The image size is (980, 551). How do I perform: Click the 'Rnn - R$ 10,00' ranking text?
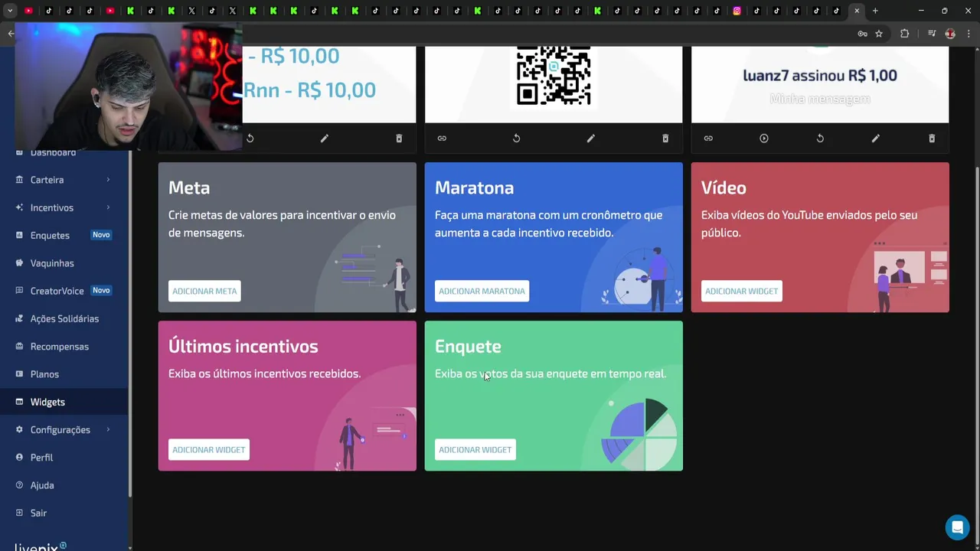309,90
